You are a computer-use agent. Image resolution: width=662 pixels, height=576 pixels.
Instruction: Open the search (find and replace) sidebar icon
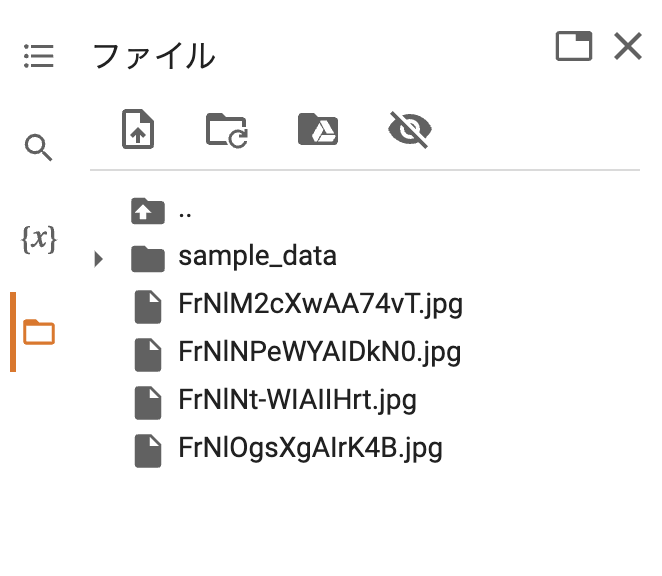[x=38, y=148]
